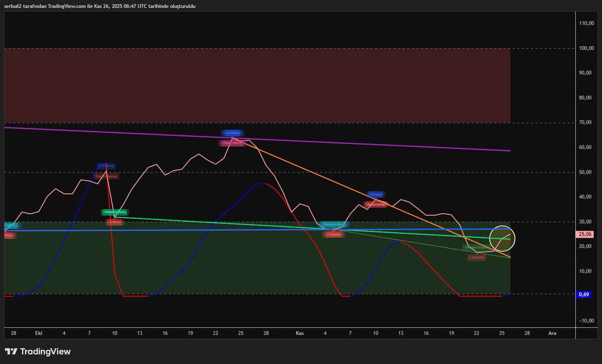This screenshot has width=602, height=364.
Task: Click the serbu62 TradingView caption at the top
Action: click(100, 6)
